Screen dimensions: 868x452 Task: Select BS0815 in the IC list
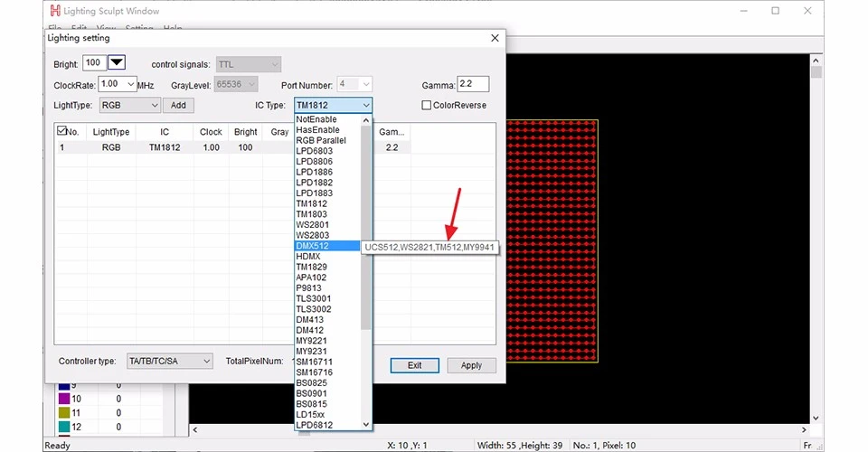tap(327, 404)
